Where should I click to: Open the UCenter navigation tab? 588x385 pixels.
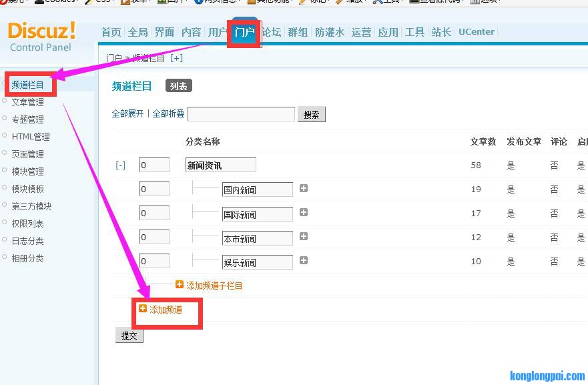(477, 32)
